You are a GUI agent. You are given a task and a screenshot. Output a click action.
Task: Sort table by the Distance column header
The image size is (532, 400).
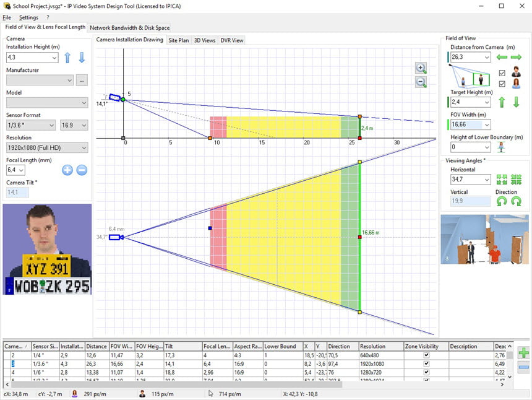97,346
